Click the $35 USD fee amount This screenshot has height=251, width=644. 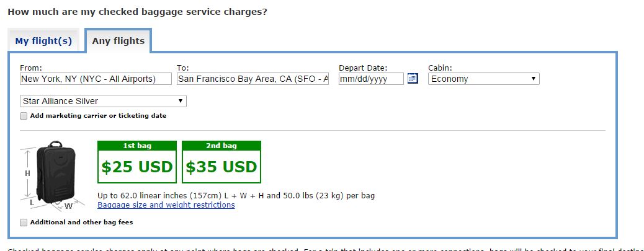(221, 167)
